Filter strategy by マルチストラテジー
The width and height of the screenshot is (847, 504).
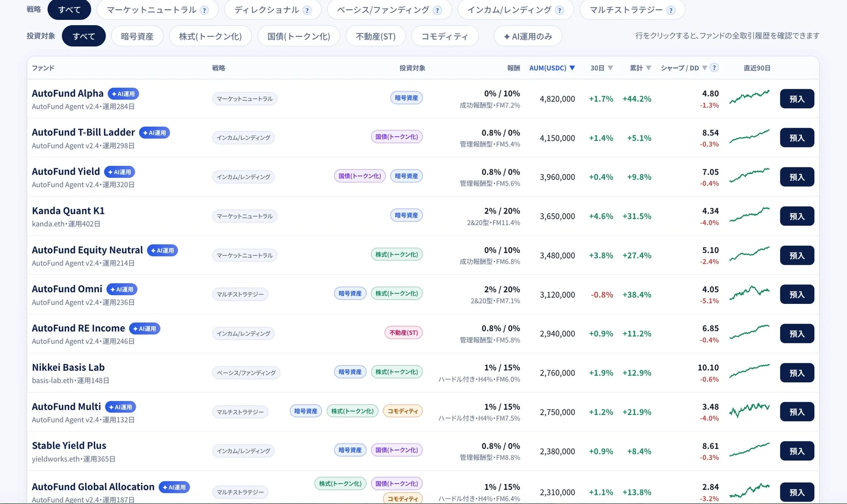(x=632, y=10)
